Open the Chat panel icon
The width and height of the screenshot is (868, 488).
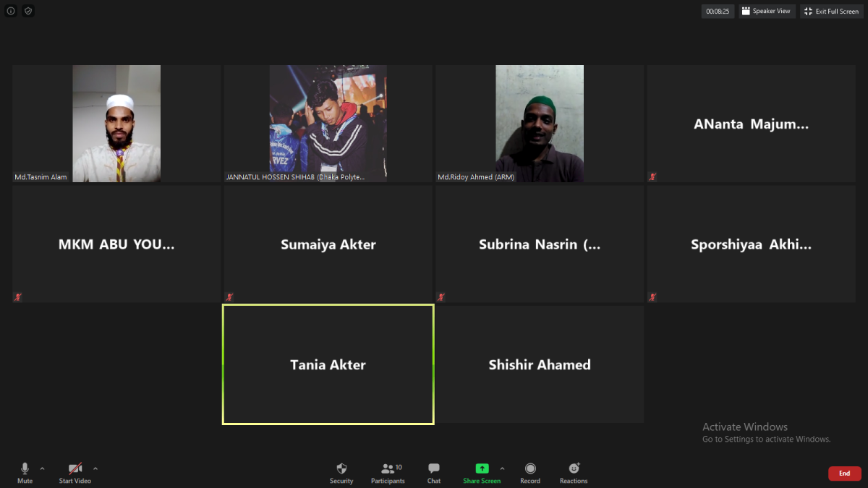click(x=433, y=471)
